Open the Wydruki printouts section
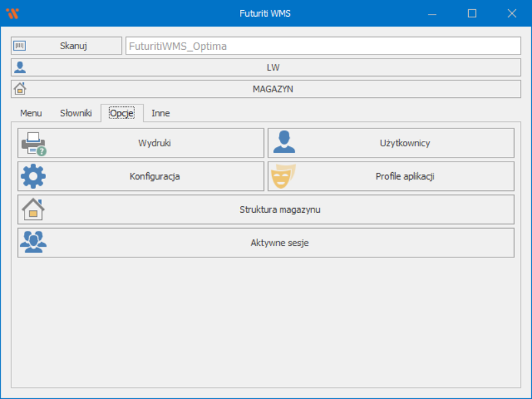 tap(141, 143)
